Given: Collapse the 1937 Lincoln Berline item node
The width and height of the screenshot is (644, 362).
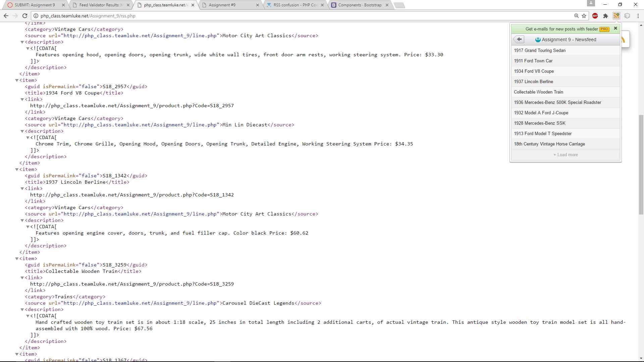Looking at the screenshot, I should coord(17,169).
